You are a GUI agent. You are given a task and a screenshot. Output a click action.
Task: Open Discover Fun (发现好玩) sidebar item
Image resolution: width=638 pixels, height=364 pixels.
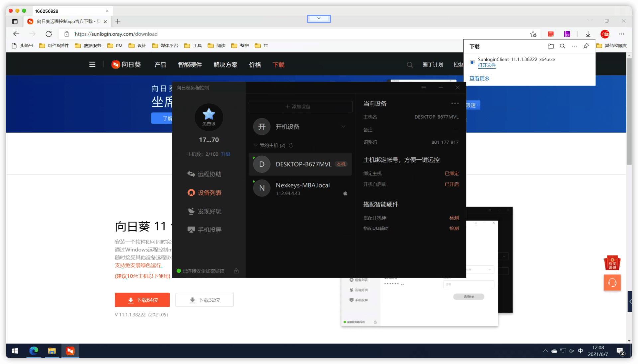point(204,211)
